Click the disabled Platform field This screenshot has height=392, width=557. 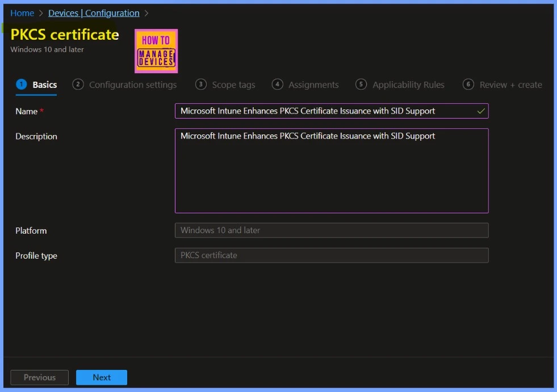pos(332,230)
